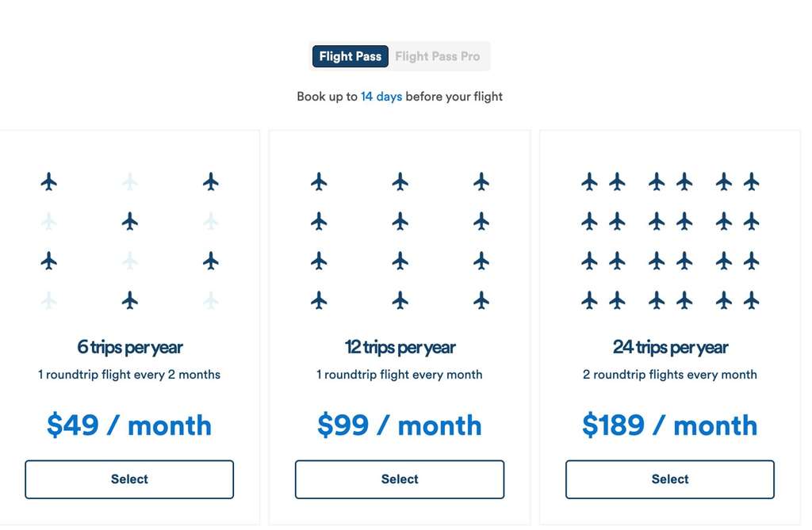Screen dimensions: 812x530
Task: Click the 6 trips per year heading
Action: click(x=129, y=347)
